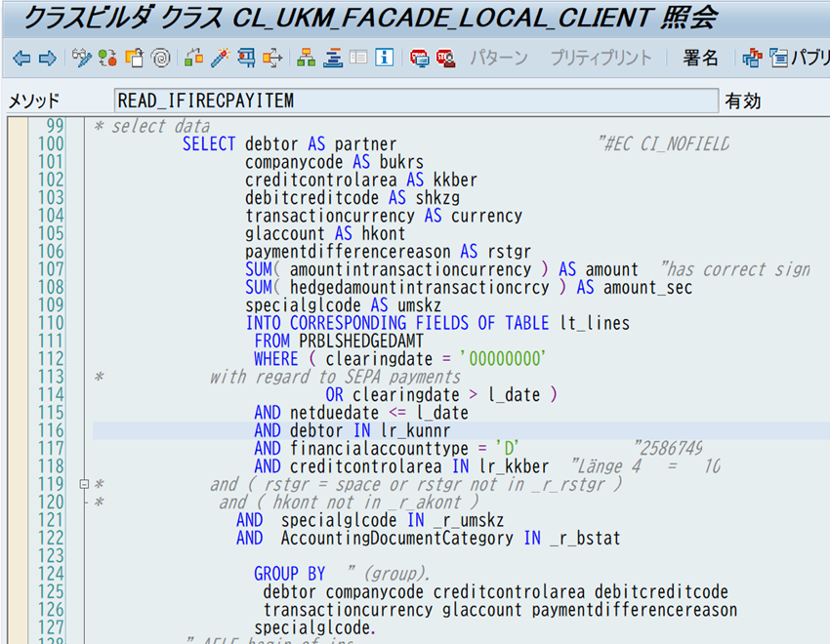
Task: Click '_r_bstat' on line 122
Action: pos(586,539)
